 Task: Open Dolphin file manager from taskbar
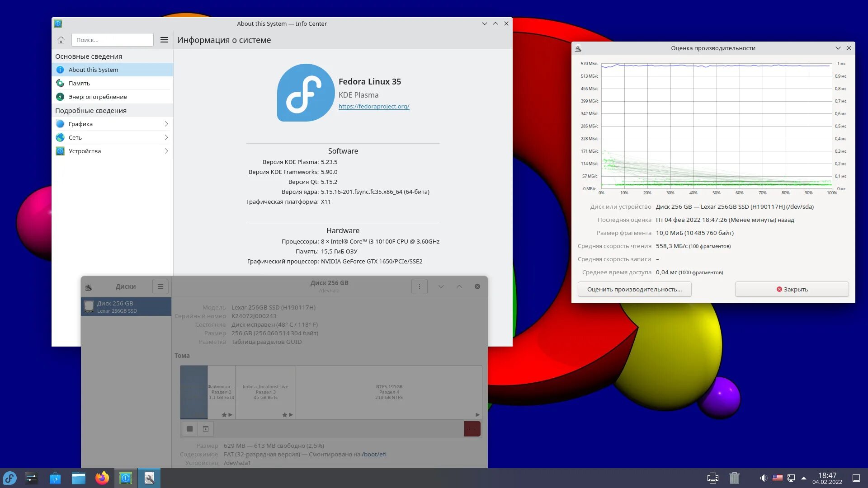click(79, 478)
